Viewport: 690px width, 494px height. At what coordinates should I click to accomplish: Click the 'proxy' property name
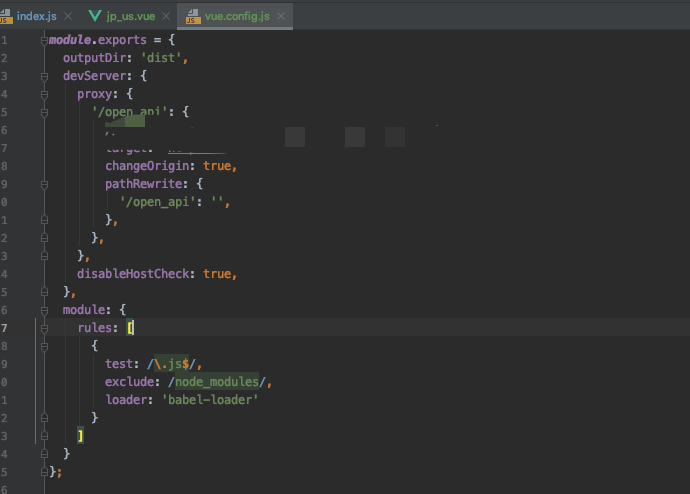point(95,94)
